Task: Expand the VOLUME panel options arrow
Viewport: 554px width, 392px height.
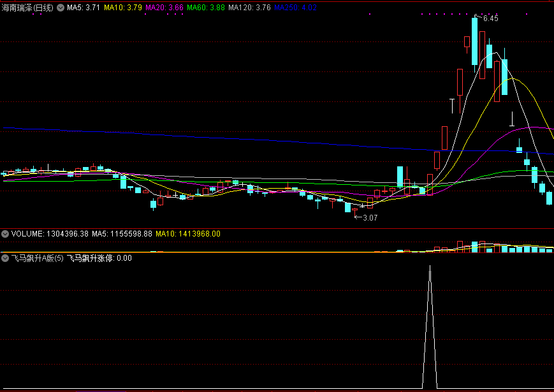Action: pos(5,234)
